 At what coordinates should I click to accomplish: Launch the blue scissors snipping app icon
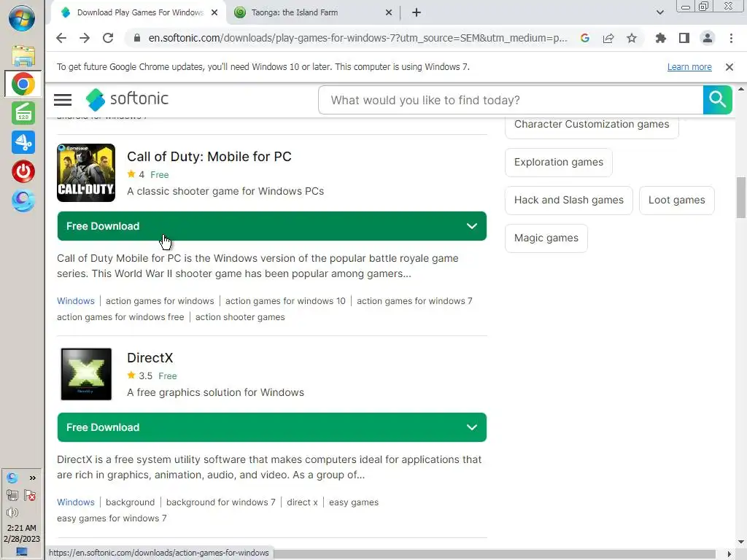(23, 142)
